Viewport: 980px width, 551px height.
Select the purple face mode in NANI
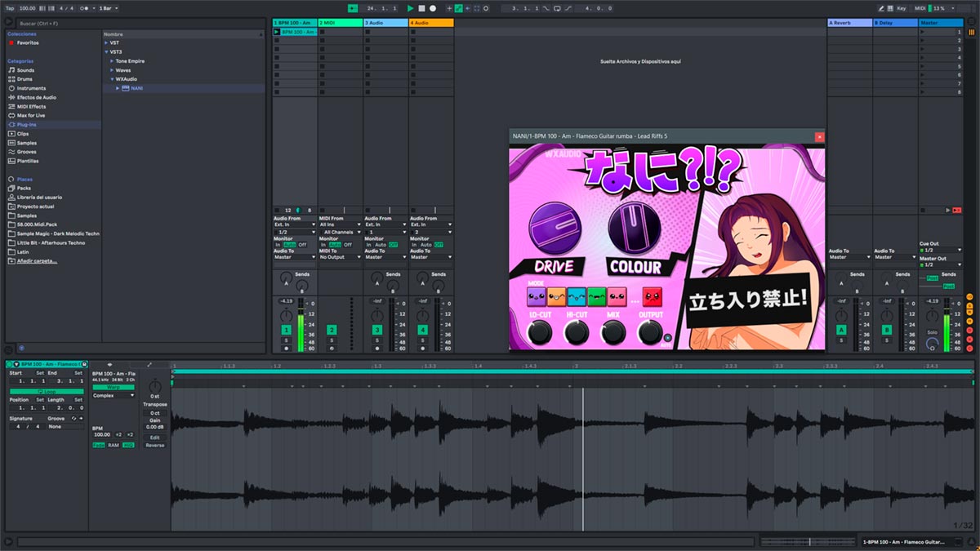(x=537, y=296)
